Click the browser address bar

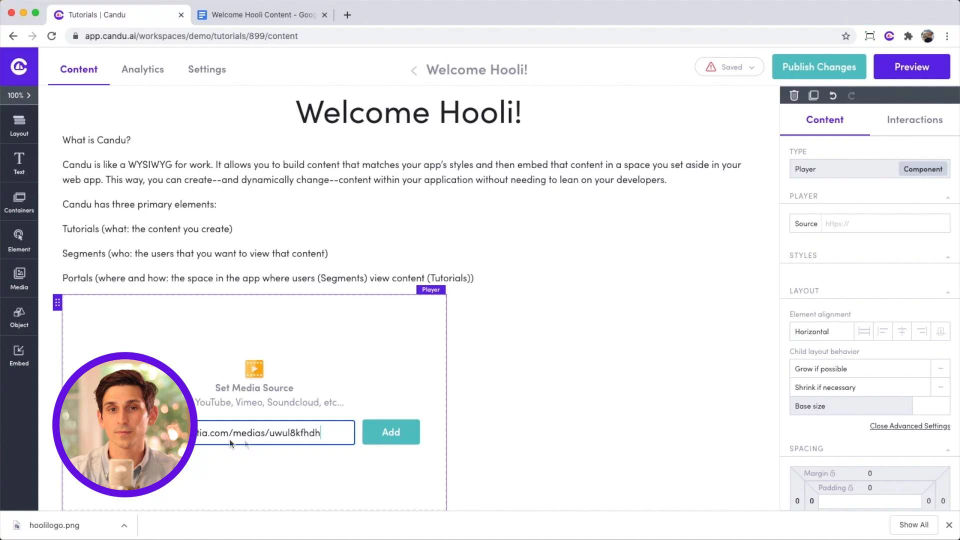click(453, 36)
